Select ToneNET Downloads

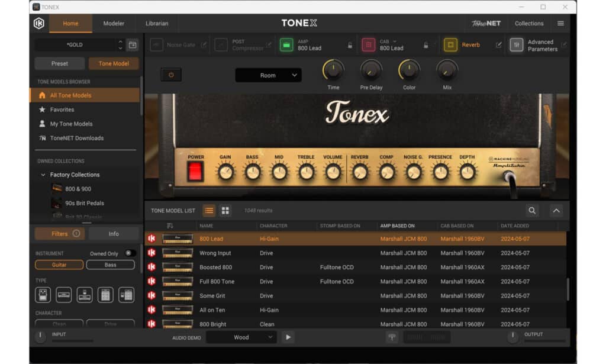85,138
